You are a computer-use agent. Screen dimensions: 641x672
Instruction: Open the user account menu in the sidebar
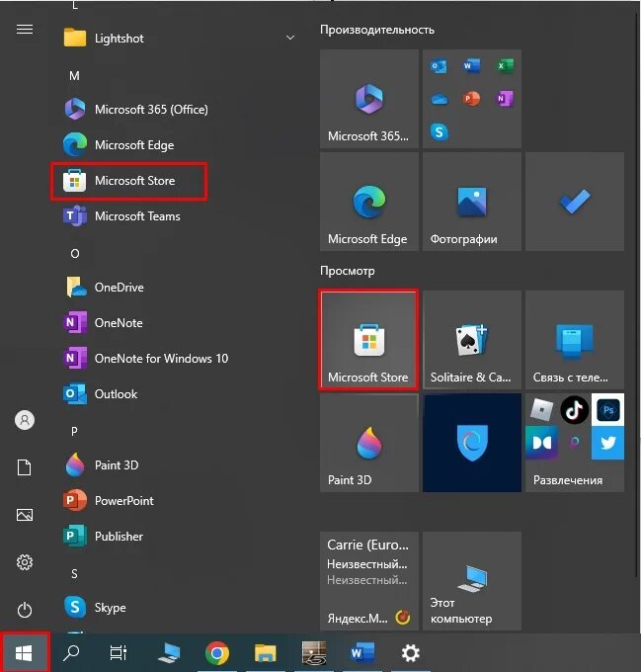pyautogui.click(x=25, y=420)
